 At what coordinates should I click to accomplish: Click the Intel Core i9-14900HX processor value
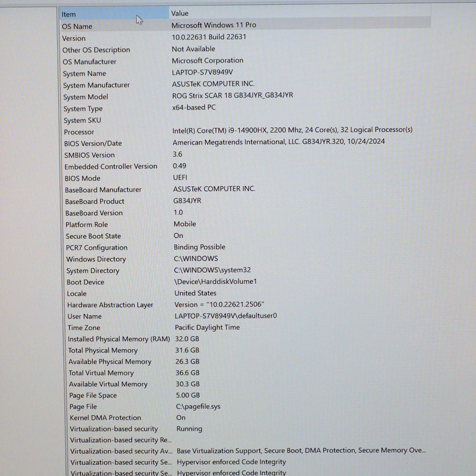click(292, 130)
